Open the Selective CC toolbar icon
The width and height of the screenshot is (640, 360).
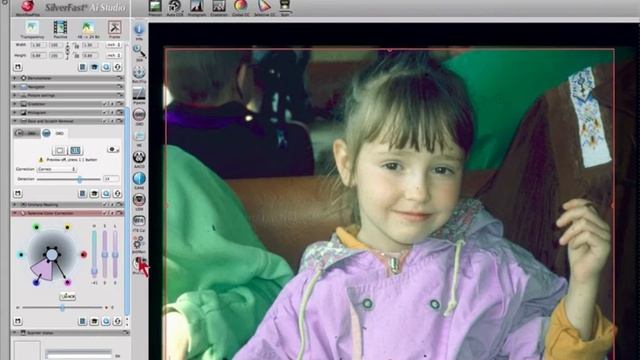point(264,7)
